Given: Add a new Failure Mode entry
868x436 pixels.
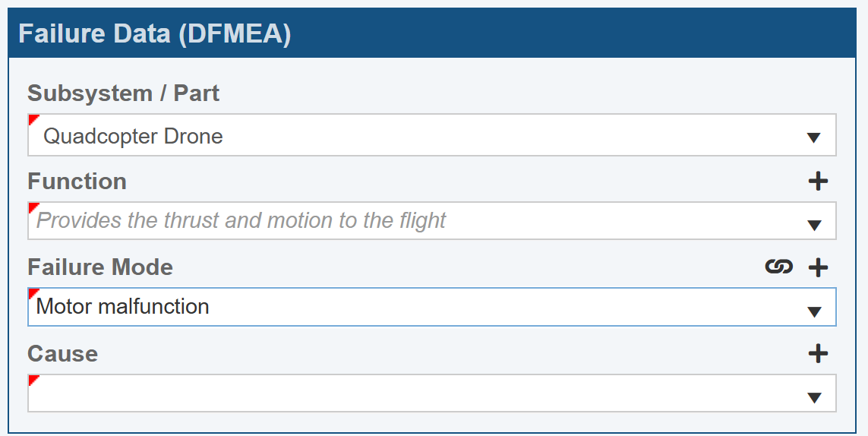Looking at the screenshot, I should tap(818, 267).
